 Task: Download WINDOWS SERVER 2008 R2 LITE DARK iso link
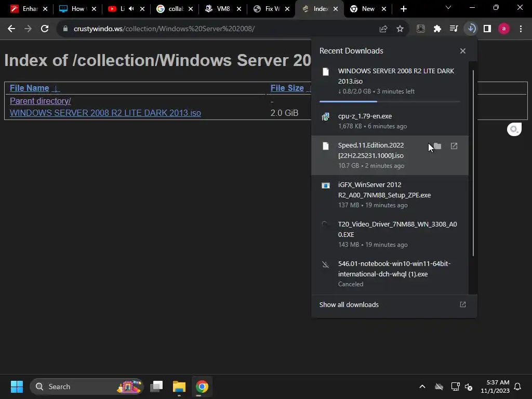[x=105, y=113]
